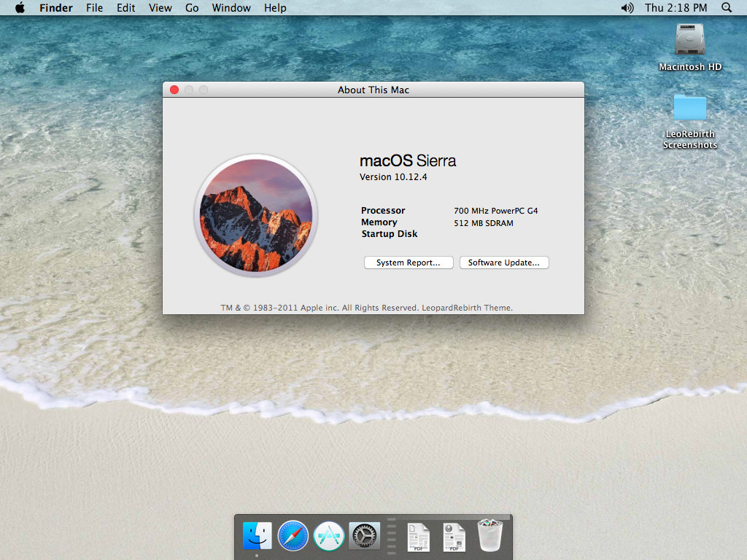This screenshot has width=747, height=560.
Task: Click the macOS Sierra mountain image
Action: point(256,216)
